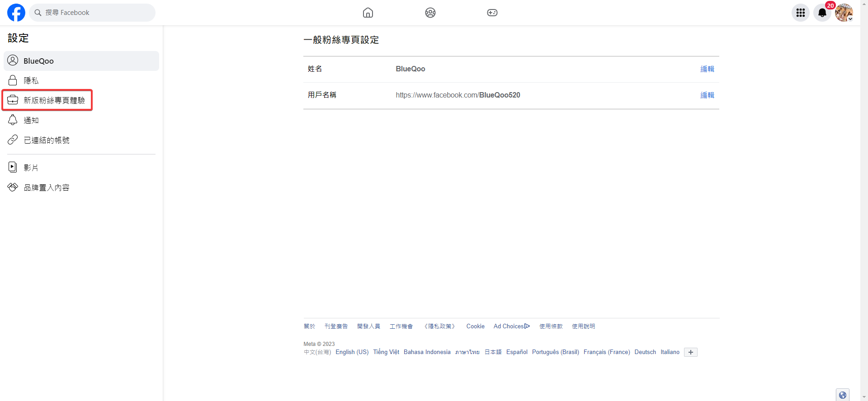Expand more languages with plus button

[690, 352]
